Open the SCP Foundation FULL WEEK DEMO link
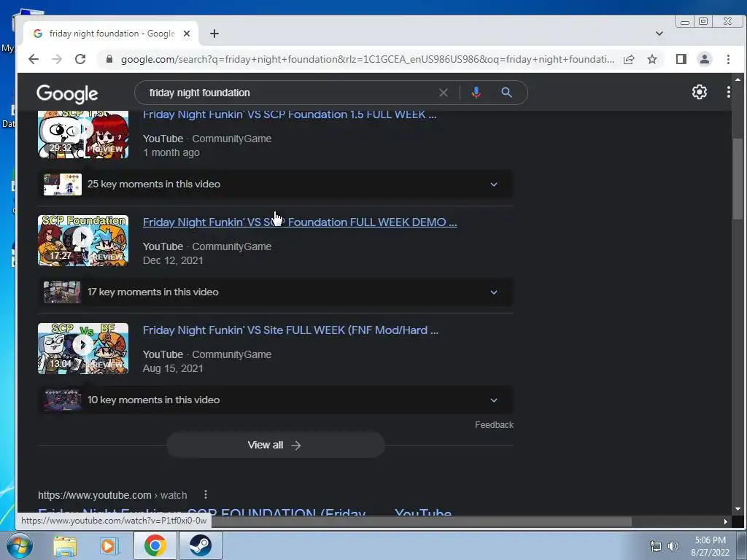 pyautogui.click(x=300, y=222)
